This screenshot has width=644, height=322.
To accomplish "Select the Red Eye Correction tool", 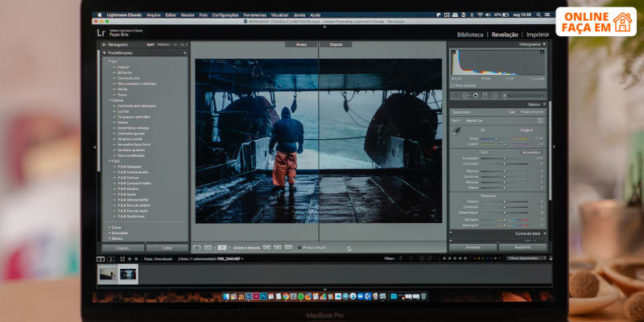I will pyautogui.click(x=476, y=96).
